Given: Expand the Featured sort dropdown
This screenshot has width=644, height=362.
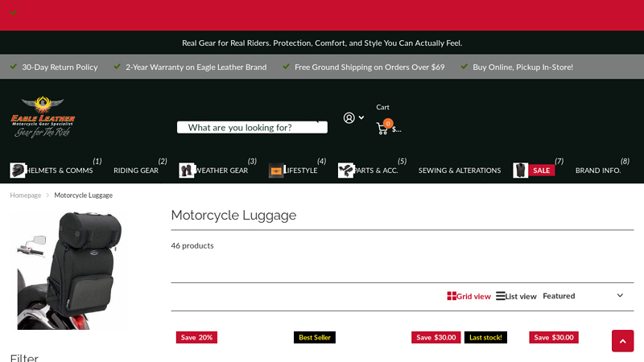Looking at the screenshot, I should pos(583,296).
